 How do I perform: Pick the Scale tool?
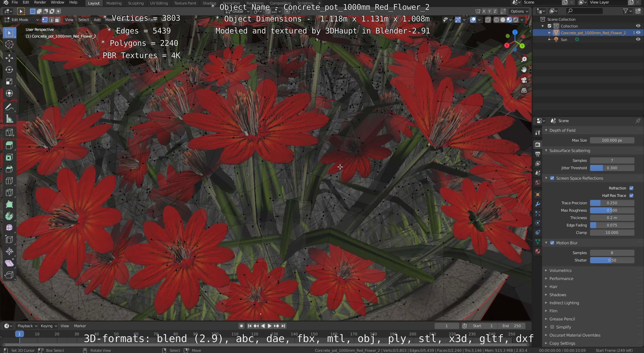[9, 81]
